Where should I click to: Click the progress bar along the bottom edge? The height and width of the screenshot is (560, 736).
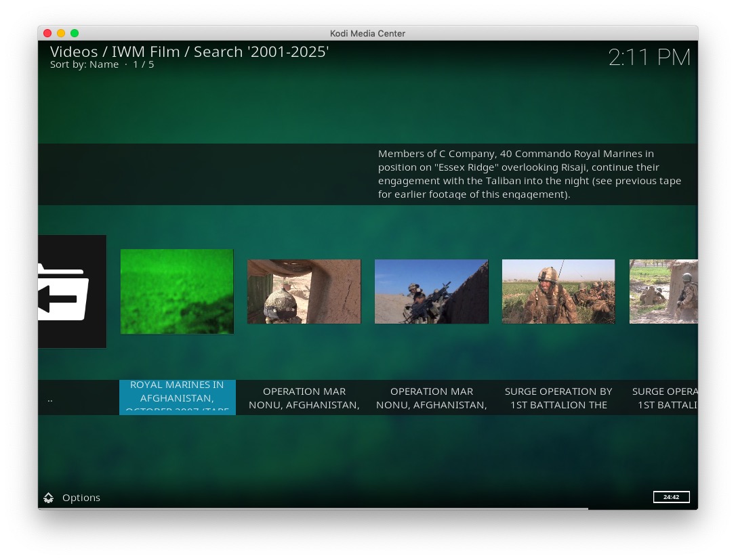pos(312,508)
